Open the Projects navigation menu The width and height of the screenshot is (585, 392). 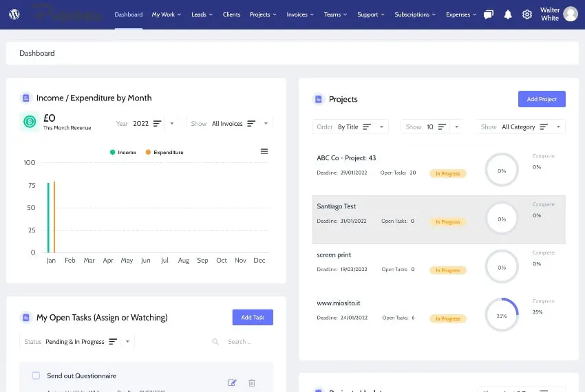tap(263, 14)
